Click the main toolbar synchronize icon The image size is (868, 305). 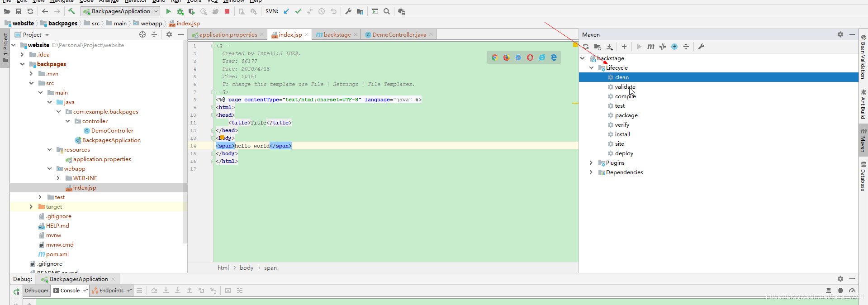click(30, 11)
